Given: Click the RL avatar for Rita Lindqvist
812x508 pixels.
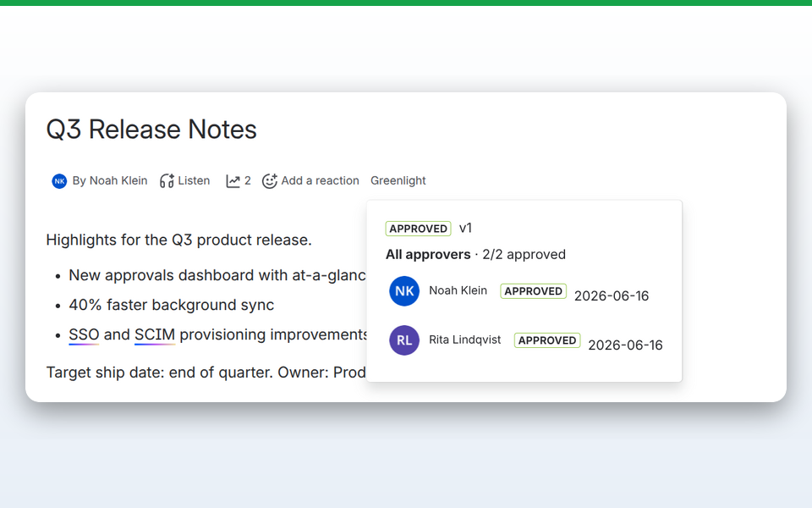Looking at the screenshot, I should pos(404,340).
